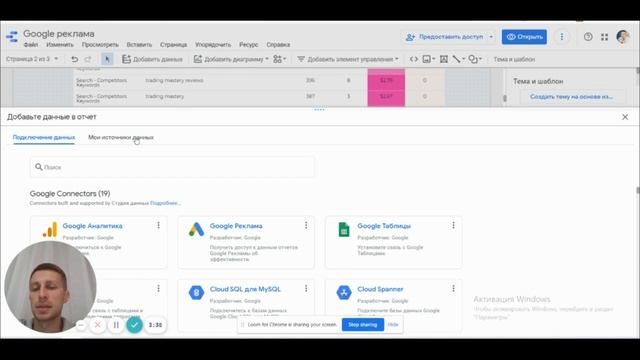Image resolution: width=640 pixels, height=360 pixels.
Task: Open options for Cloud Spanner connector
Action: 453,289
